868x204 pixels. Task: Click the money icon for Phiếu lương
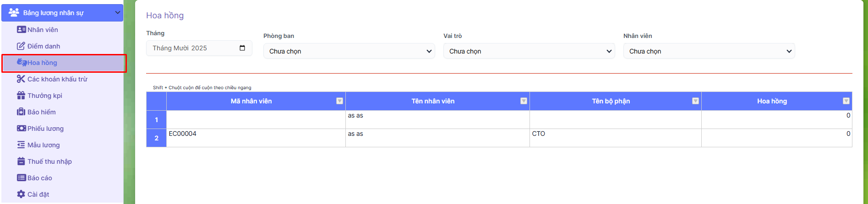point(21,129)
